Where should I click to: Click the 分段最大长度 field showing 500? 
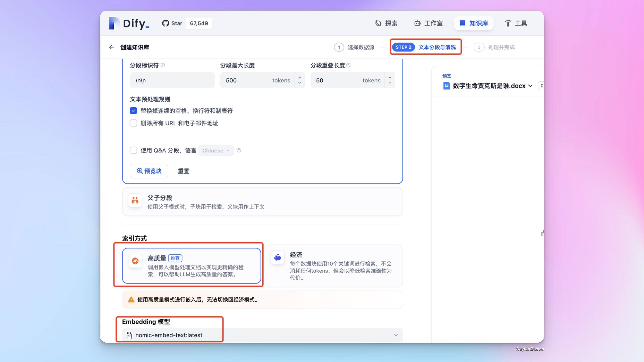tap(257, 80)
